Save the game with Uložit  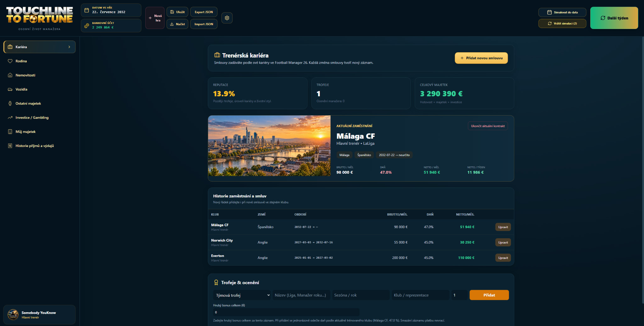[x=177, y=12]
